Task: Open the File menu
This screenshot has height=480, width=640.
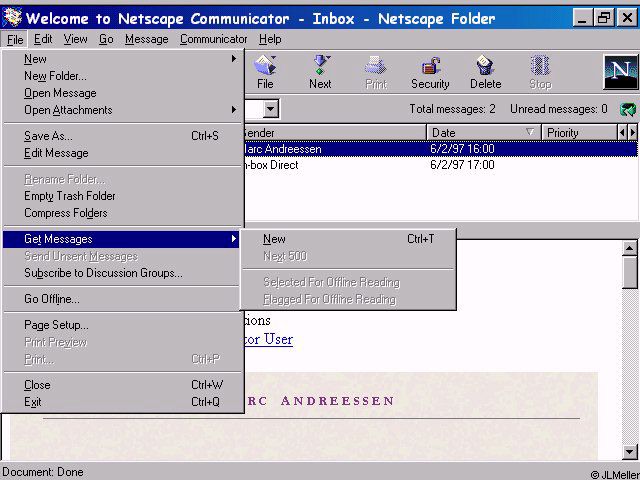Action: click(15, 40)
